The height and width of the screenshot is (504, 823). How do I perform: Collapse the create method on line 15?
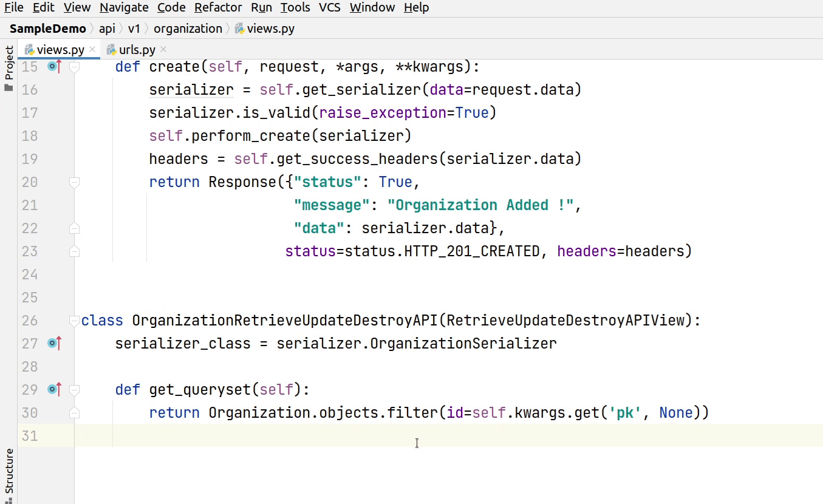click(74, 67)
